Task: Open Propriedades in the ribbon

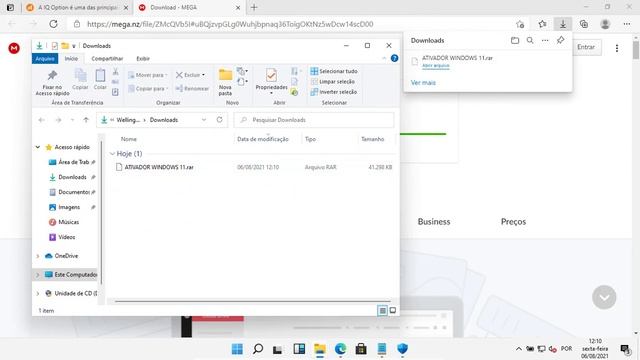Action: pos(271,81)
